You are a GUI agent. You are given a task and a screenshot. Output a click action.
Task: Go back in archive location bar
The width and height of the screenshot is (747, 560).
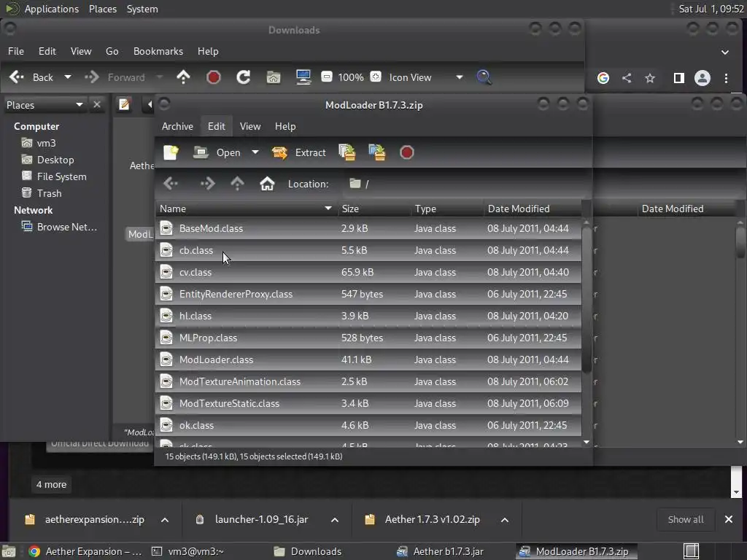(171, 184)
